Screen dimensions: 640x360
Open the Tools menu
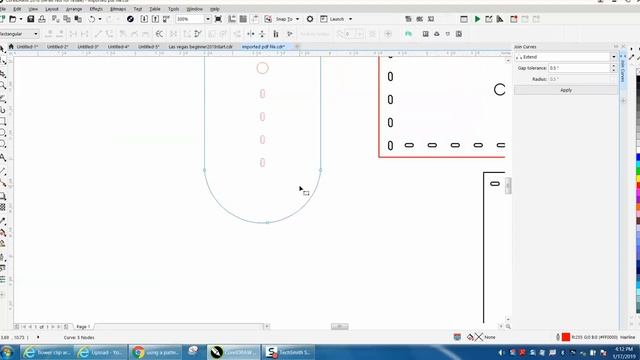[174, 9]
